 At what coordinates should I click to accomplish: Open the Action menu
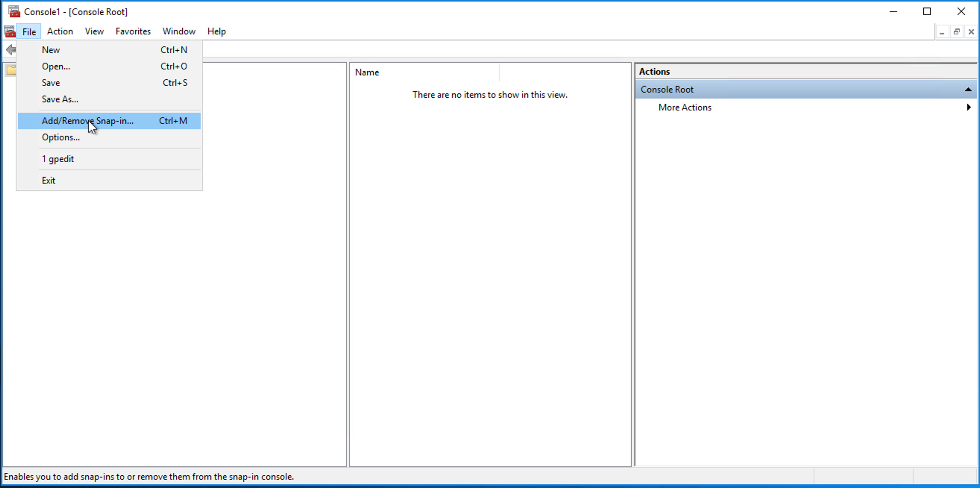60,31
